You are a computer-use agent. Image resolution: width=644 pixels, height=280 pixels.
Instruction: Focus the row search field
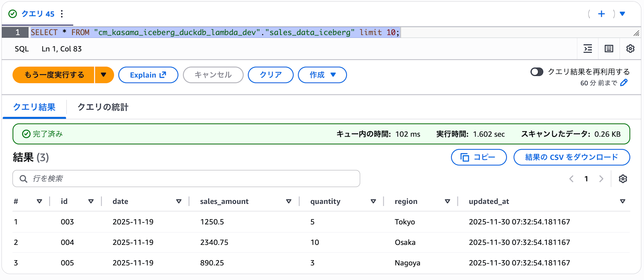(x=186, y=178)
